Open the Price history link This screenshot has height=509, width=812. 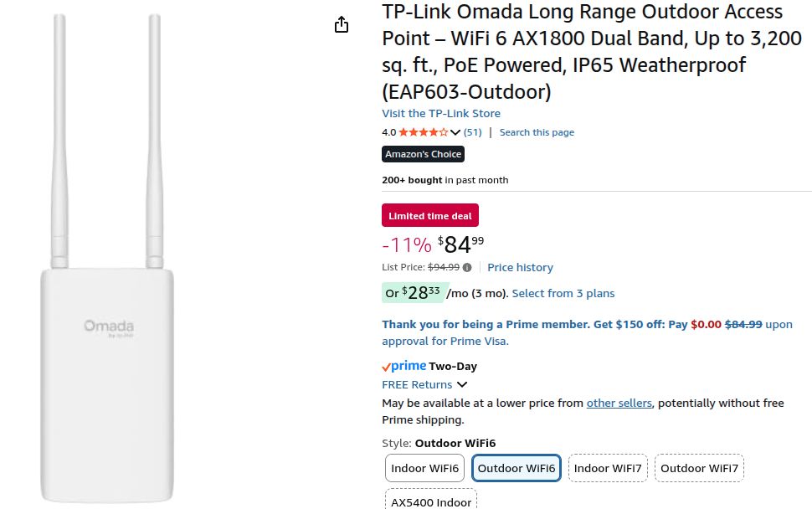[520, 268]
